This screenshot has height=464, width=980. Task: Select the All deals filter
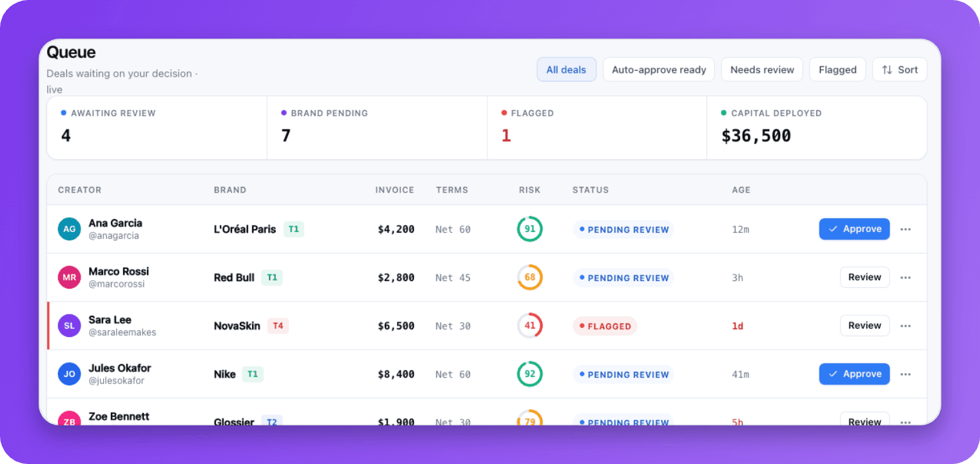coord(566,70)
